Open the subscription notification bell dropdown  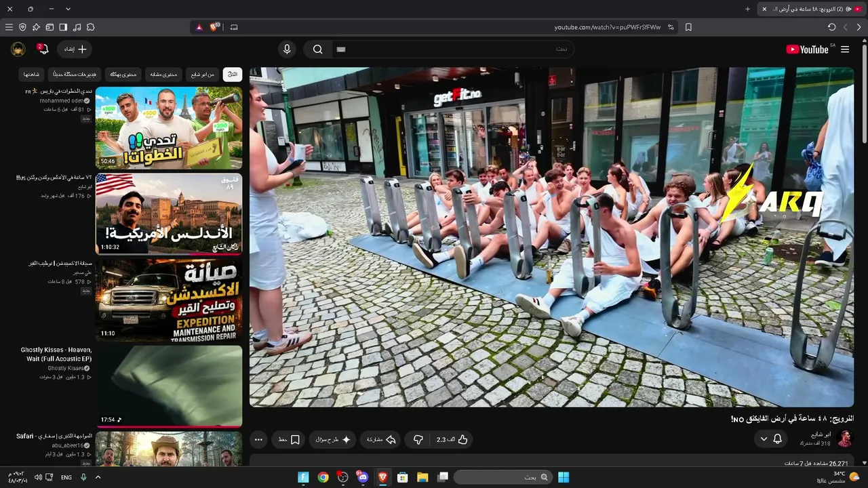click(771, 439)
